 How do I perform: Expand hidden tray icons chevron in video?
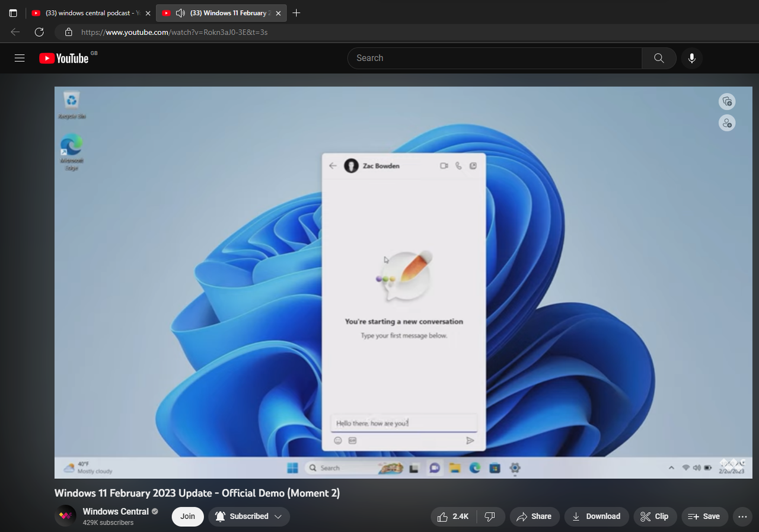(671, 468)
